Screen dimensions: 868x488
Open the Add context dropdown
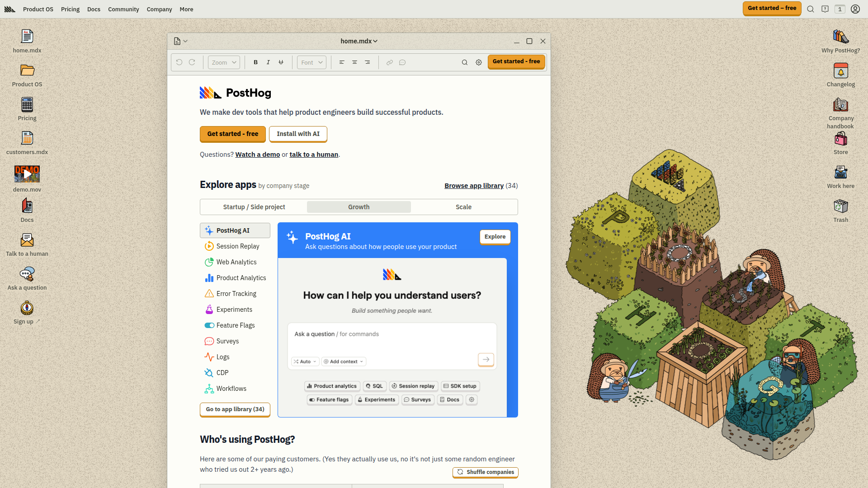click(343, 361)
